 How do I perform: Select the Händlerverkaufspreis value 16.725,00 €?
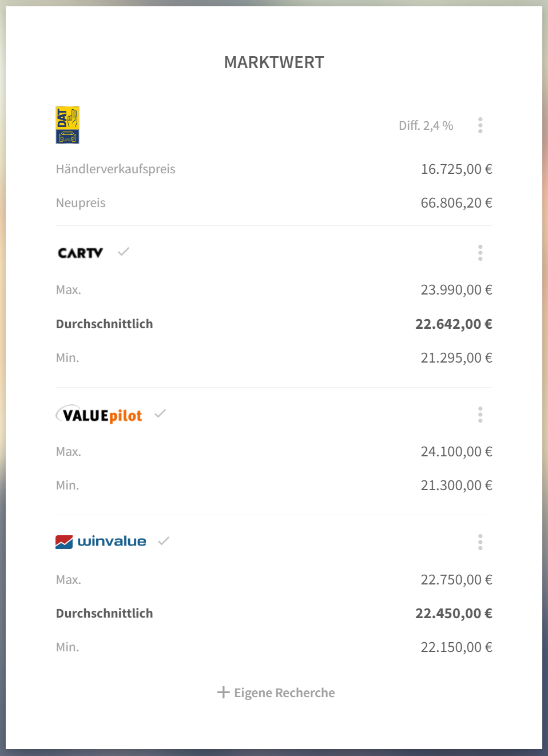456,169
